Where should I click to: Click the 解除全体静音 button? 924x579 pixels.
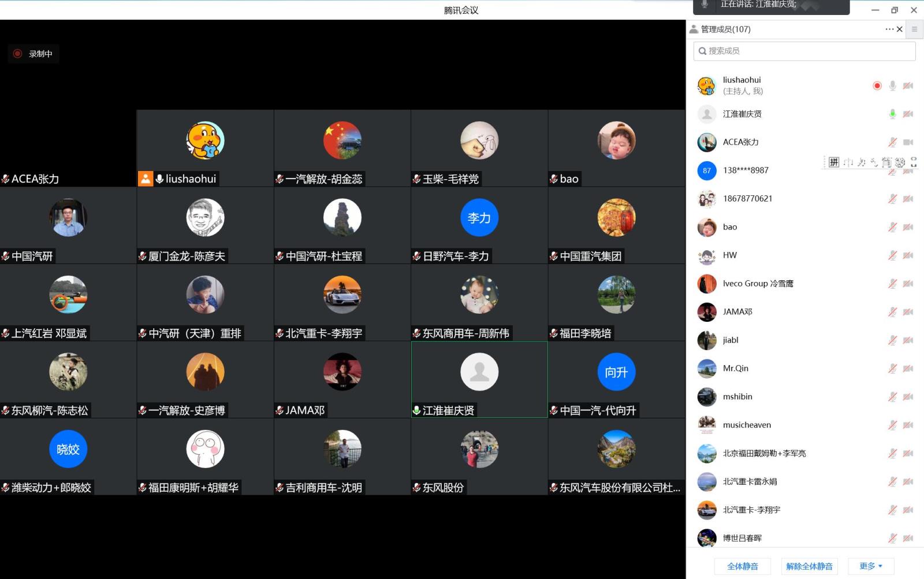point(809,566)
